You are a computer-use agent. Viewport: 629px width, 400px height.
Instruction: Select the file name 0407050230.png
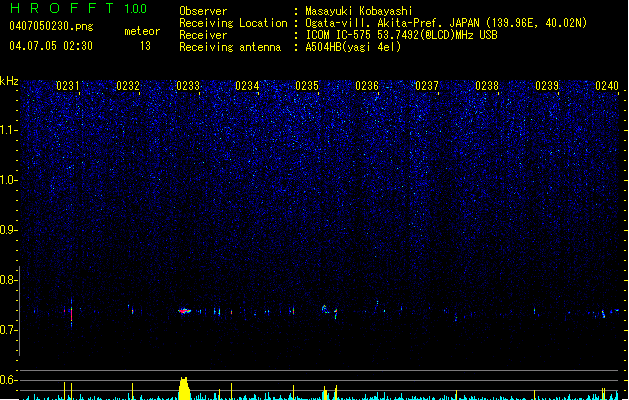tap(51, 26)
